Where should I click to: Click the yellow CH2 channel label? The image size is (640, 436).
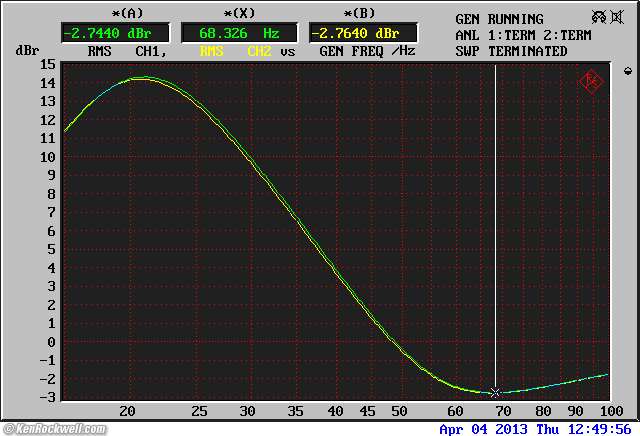(x=259, y=51)
